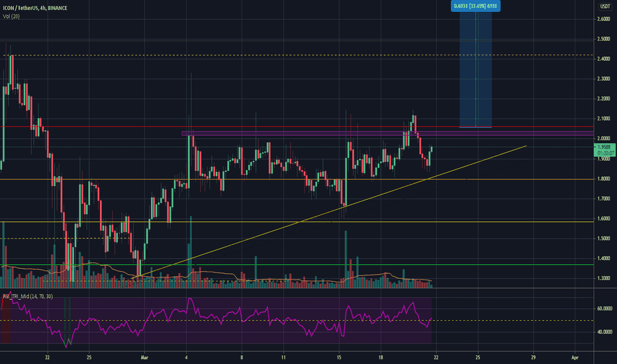
Task: Click the 2.3000 price axis label
Action: click(603, 79)
